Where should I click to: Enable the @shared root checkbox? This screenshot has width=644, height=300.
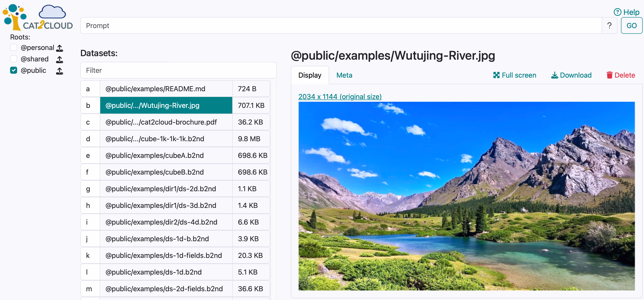pos(13,59)
